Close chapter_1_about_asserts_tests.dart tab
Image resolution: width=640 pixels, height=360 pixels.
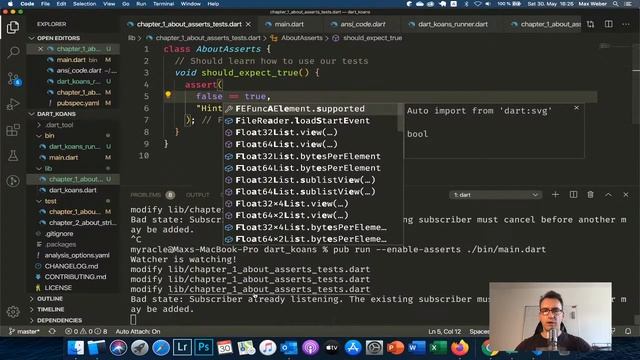coord(248,24)
